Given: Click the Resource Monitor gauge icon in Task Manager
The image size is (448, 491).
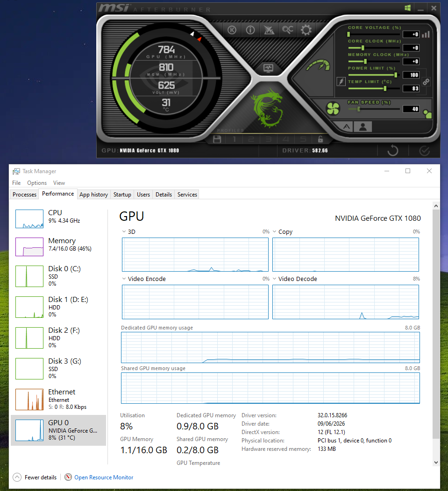Looking at the screenshot, I should 68,477.
